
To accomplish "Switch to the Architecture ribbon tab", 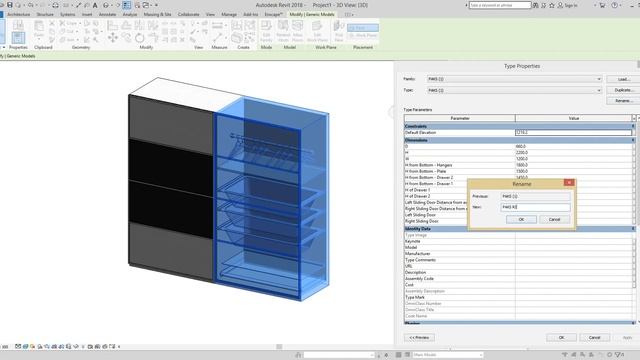I will point(18,14).
